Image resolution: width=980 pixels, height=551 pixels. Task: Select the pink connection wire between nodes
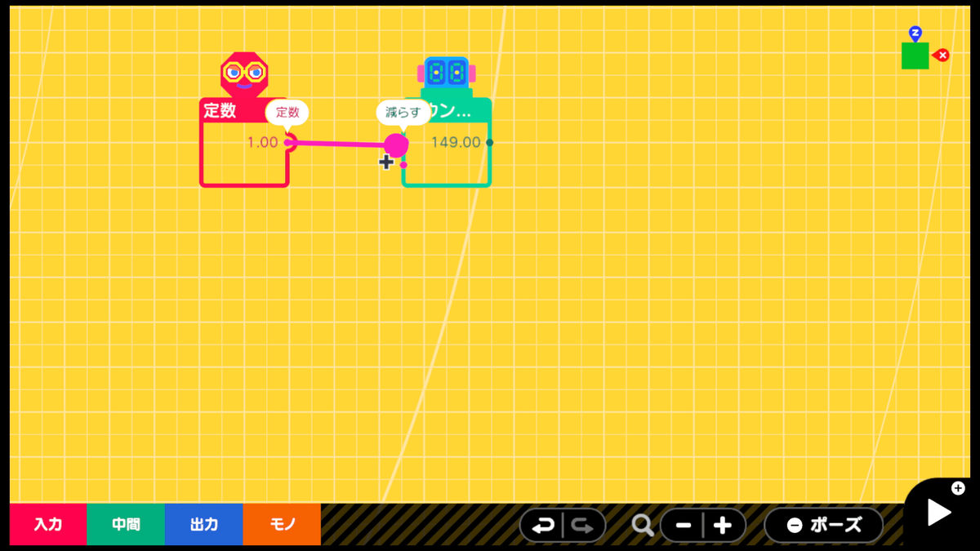click(x=339, y=144)
